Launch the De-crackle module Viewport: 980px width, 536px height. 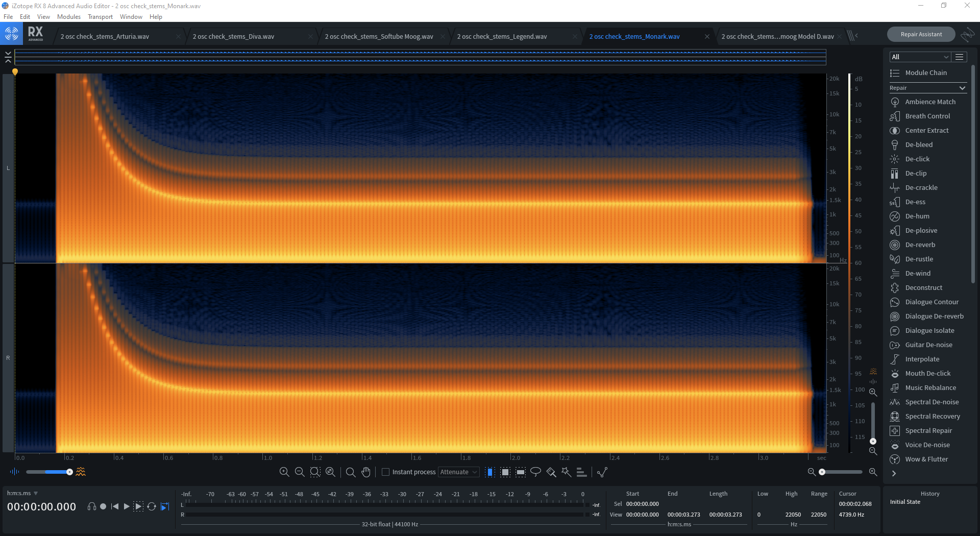[914, 188]
